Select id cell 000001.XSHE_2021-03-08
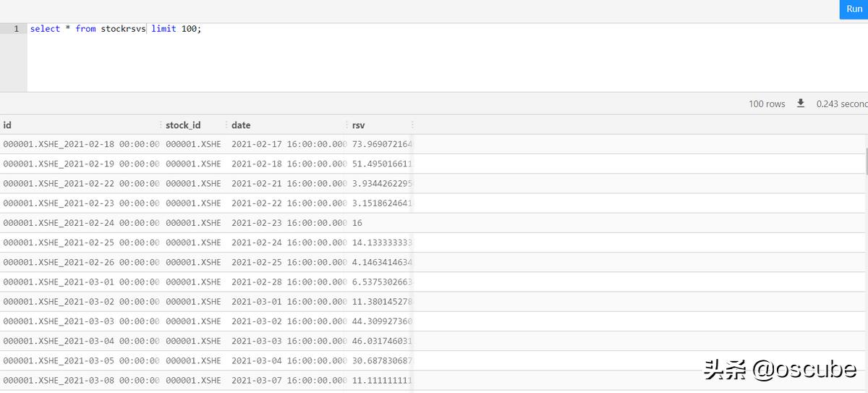Viewport: 868px width, 393px height. tap(81, 380)
